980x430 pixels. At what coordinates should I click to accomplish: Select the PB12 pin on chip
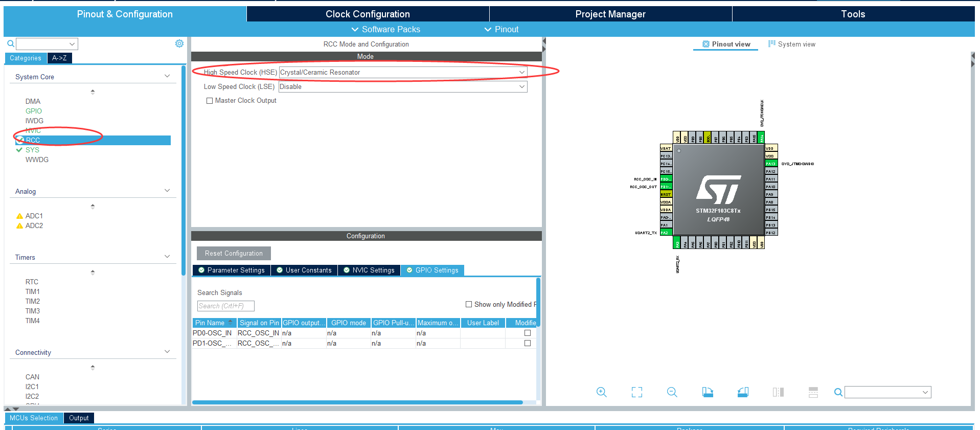(x=771, y=233)
